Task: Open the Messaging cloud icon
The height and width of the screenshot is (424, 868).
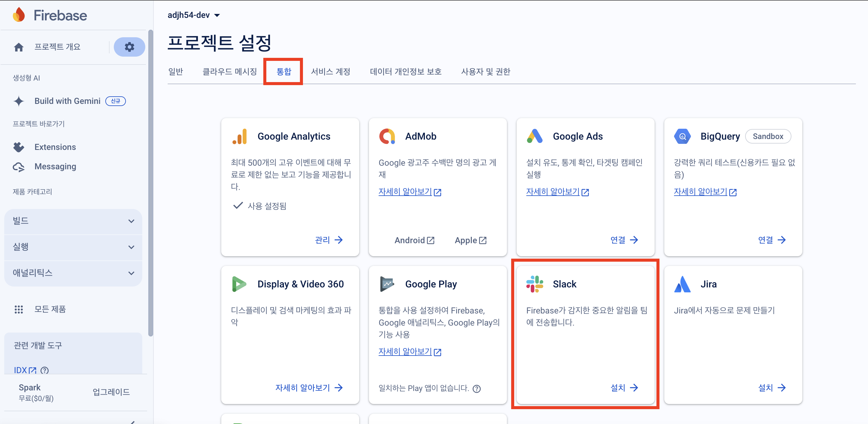Action: (19, 167)
